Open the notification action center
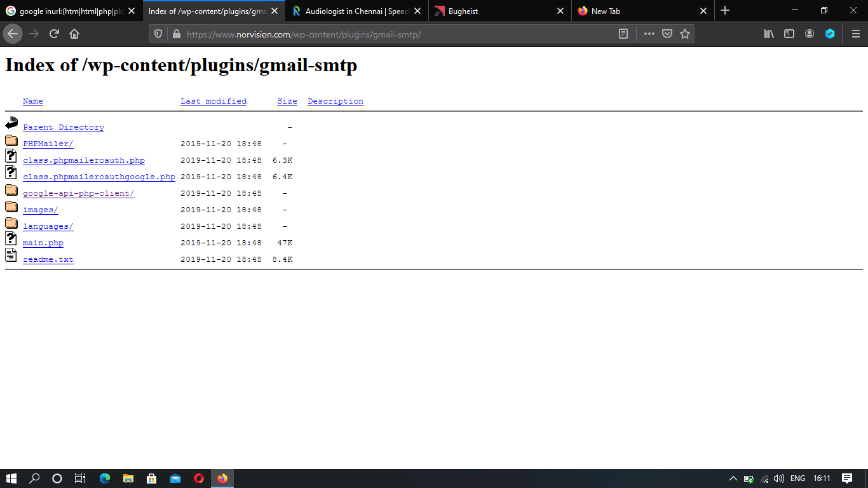 pos(847,478)
